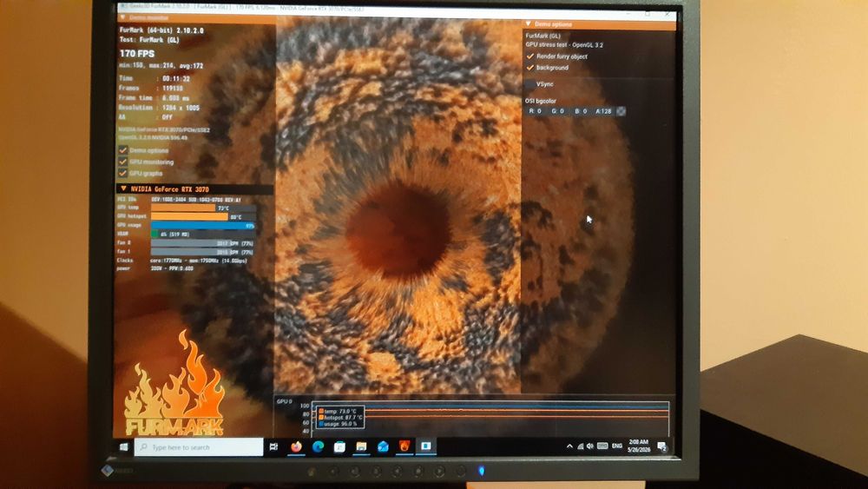Open File Explorer from the taskbar
This screenshot has height=489, width=868.
coord(361,446)
